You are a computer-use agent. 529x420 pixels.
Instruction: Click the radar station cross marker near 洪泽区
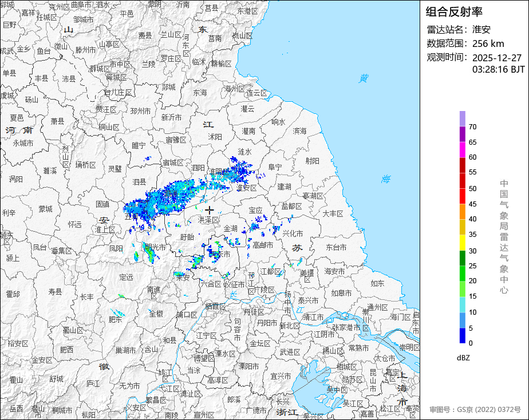click(210, 210)
